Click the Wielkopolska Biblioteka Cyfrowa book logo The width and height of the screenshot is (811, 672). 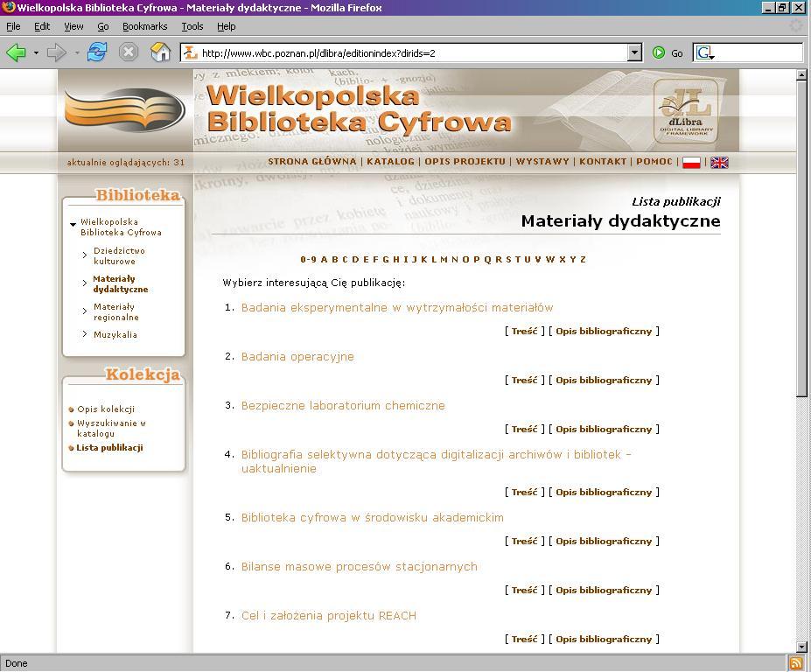(x=124, y=109)
